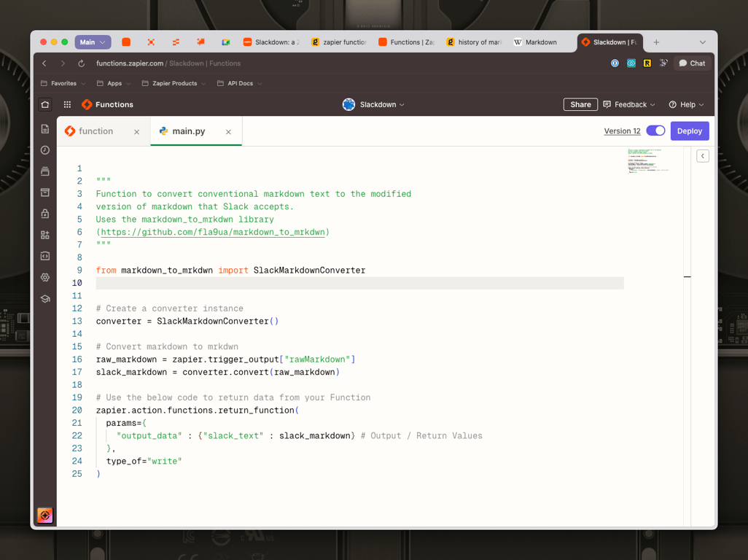Viewport: 748px width, 560px height.
Task: Open the clock history icon in sidebar
Action: [45, 150]
